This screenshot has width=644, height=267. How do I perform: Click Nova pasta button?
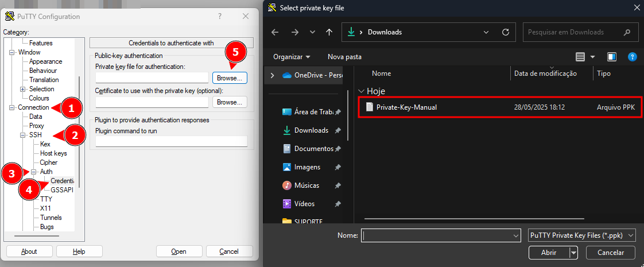point(344,57)
